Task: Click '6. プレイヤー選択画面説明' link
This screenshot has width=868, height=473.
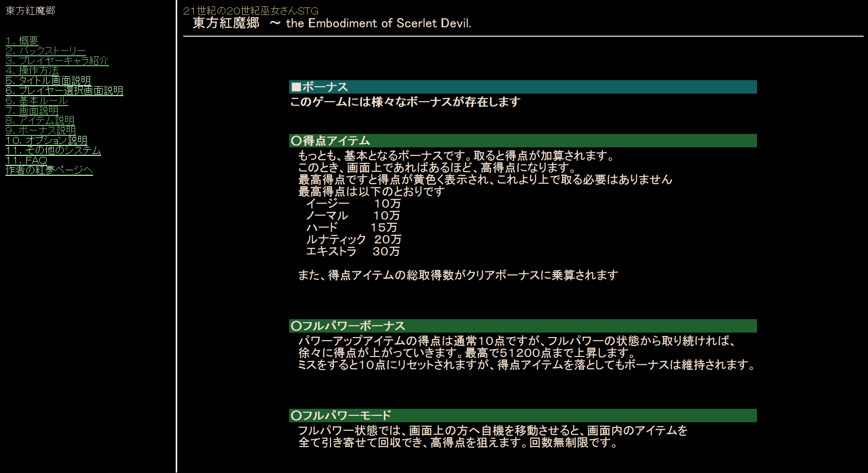Action: 64,91
